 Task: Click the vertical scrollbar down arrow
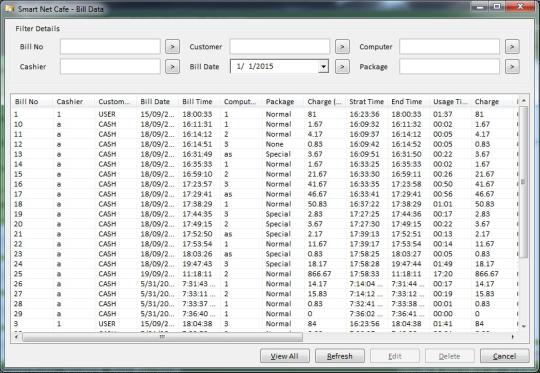click(x=523, y=325)
